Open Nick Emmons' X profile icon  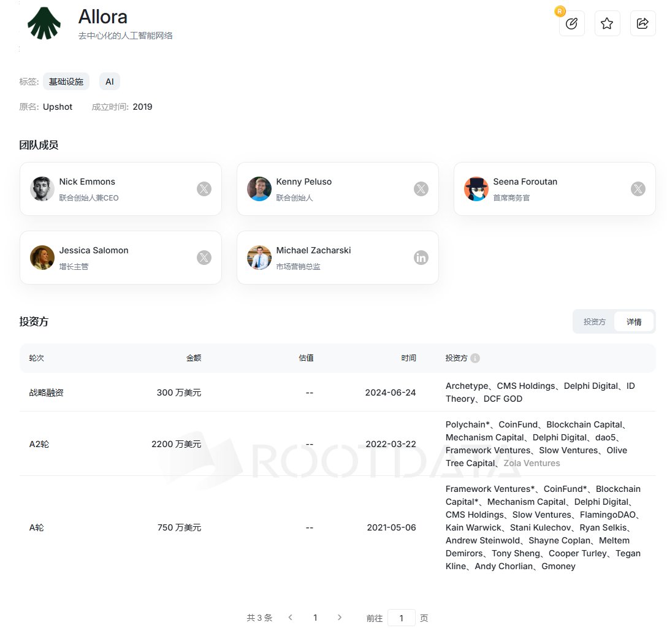pyautogui.click(x=204, y=188)
